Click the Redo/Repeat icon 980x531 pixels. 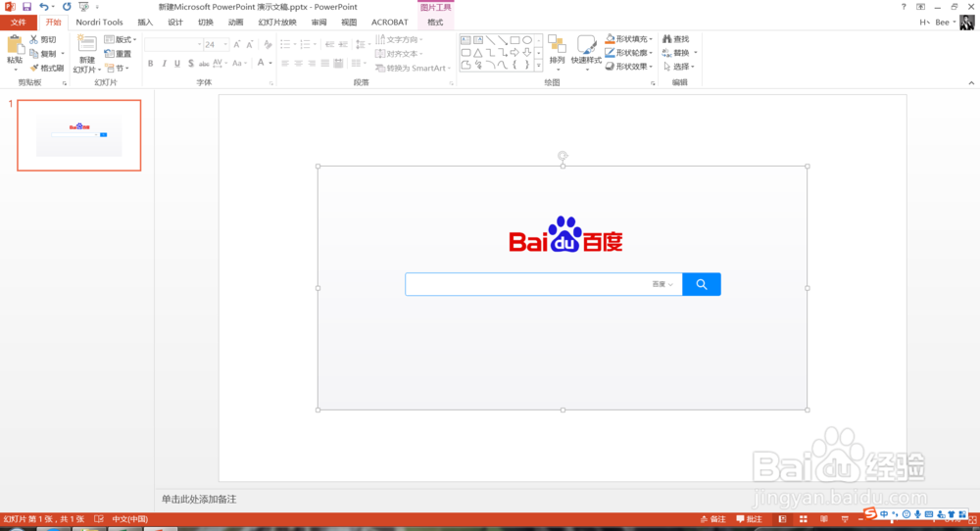click(x=67, y=7)
